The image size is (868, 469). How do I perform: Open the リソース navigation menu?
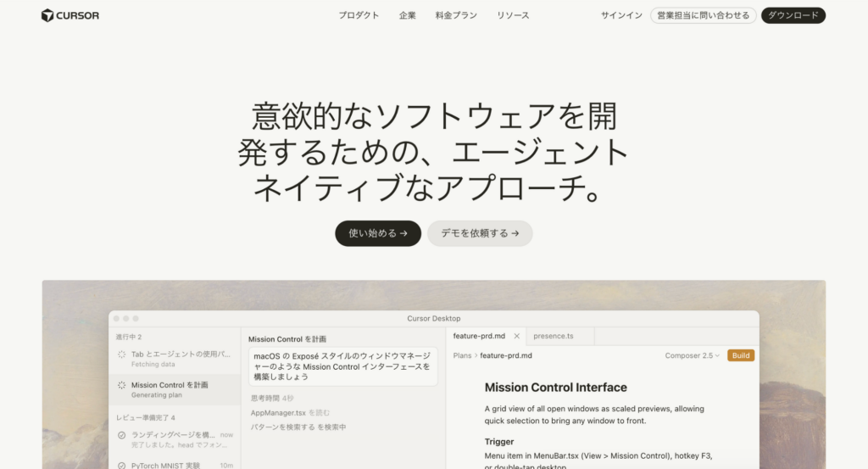tap(513, 15)
